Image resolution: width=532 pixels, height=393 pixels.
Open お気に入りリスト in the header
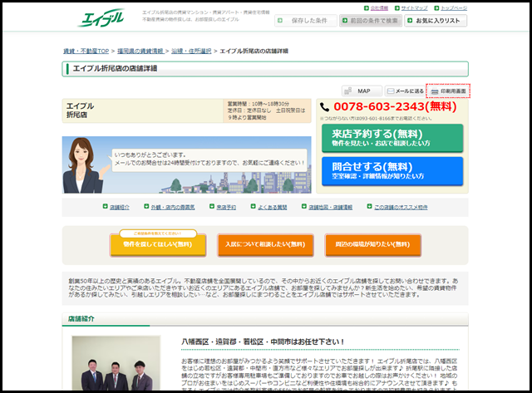click(x=436, y=21)
